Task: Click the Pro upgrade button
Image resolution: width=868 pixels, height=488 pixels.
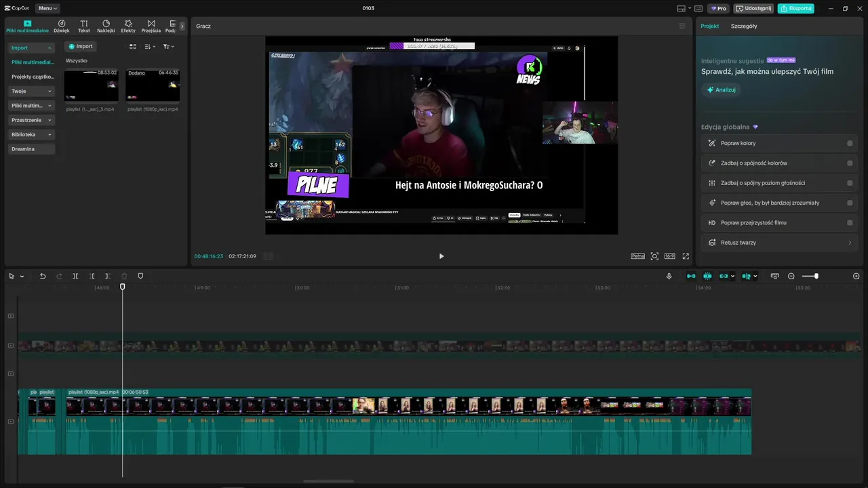Action: pyautogui.click(x=719, y=8)
